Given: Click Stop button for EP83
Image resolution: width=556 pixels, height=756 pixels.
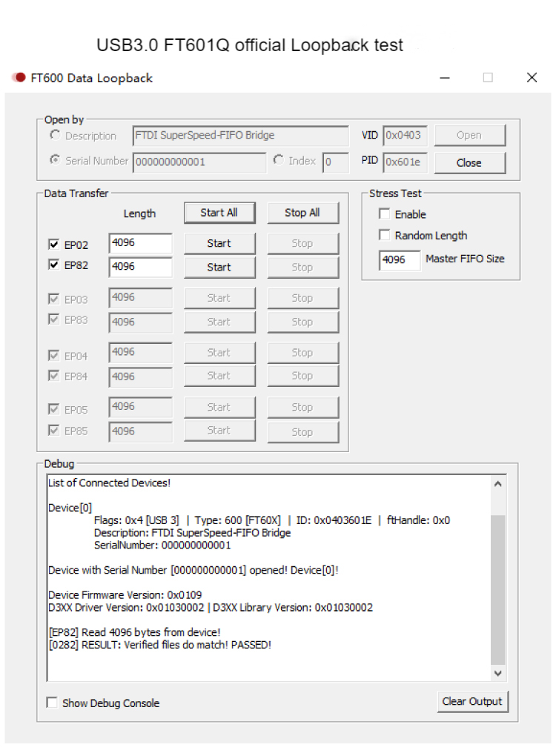Looking at the screenshot, I should (x=302, y=322).
